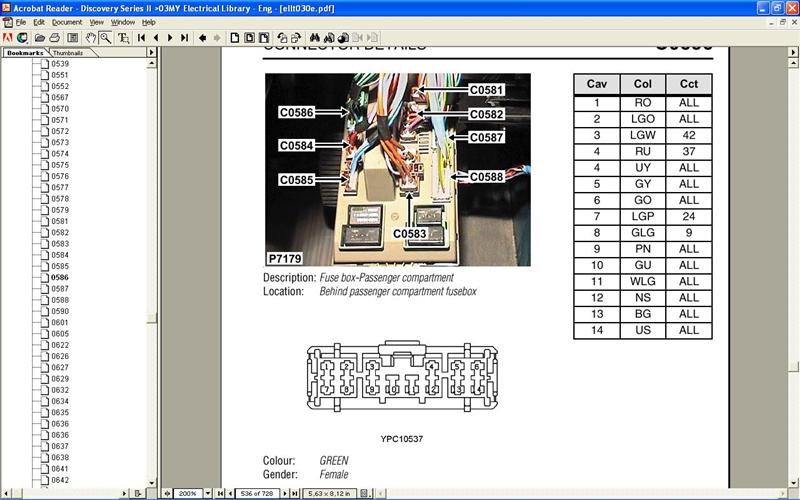
Task: Select the Text Select tool
Action: pyautogui.click(x=123, y=38)
